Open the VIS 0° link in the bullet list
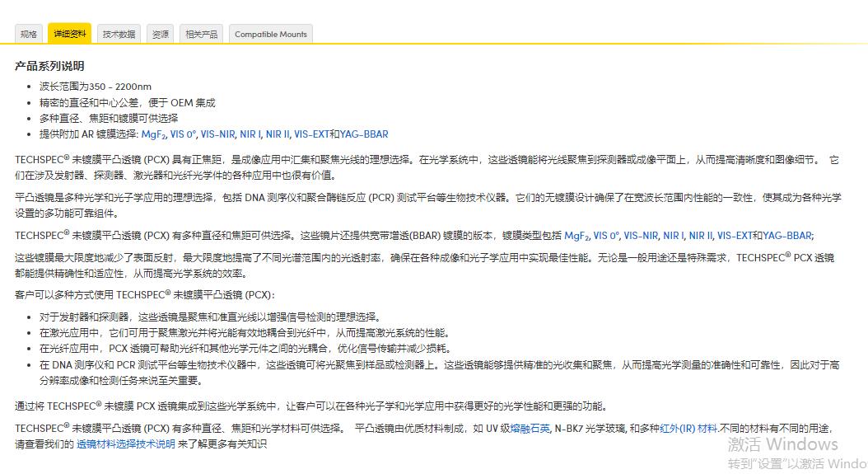This screenshot has height=474, width=868. 183,134
